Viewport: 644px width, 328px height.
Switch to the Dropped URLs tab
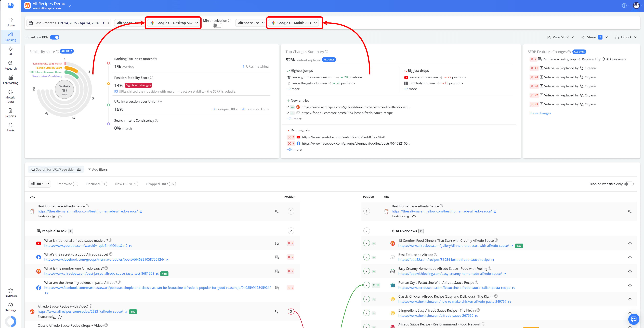(160, 184)
